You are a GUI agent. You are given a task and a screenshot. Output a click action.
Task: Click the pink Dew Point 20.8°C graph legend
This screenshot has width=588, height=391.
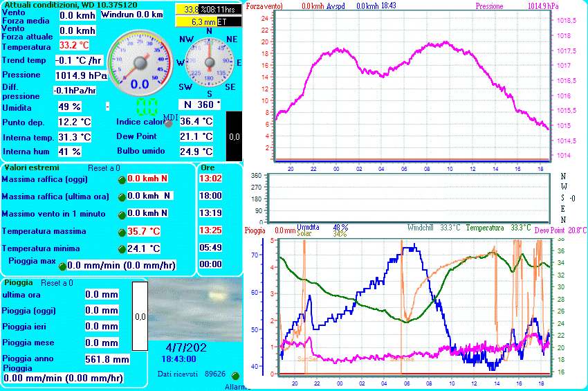(x=560, y=230)
